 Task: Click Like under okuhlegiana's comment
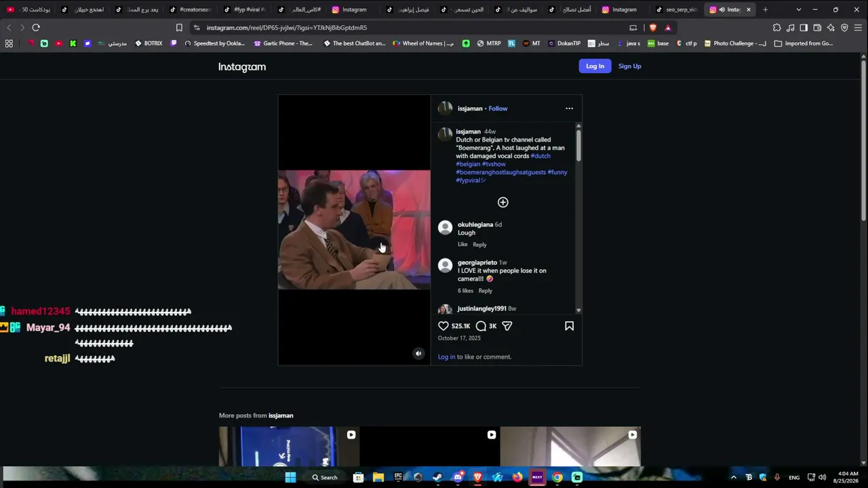tap(462, 245)
